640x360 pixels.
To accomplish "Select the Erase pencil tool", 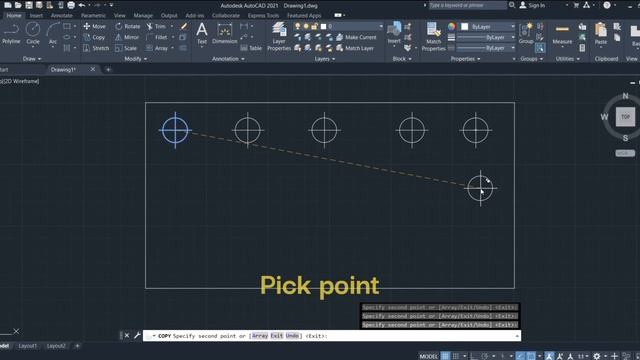I will [x=184, y=26].
